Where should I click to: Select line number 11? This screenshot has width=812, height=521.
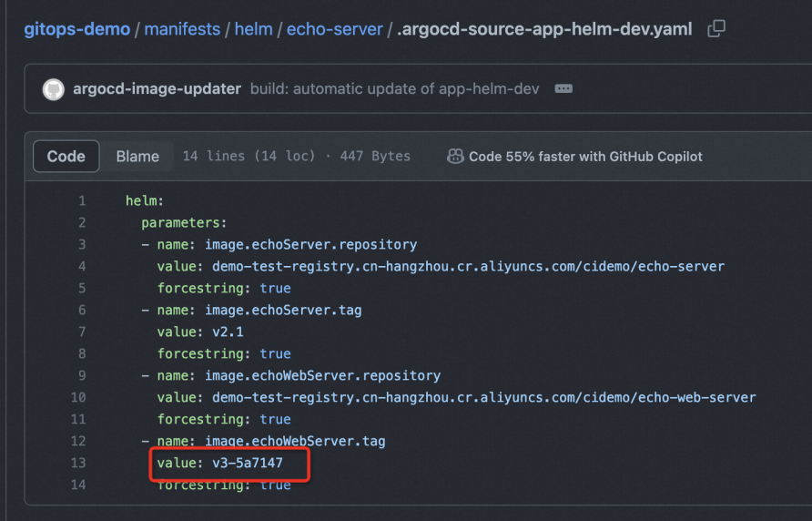(x=78, y=419)
